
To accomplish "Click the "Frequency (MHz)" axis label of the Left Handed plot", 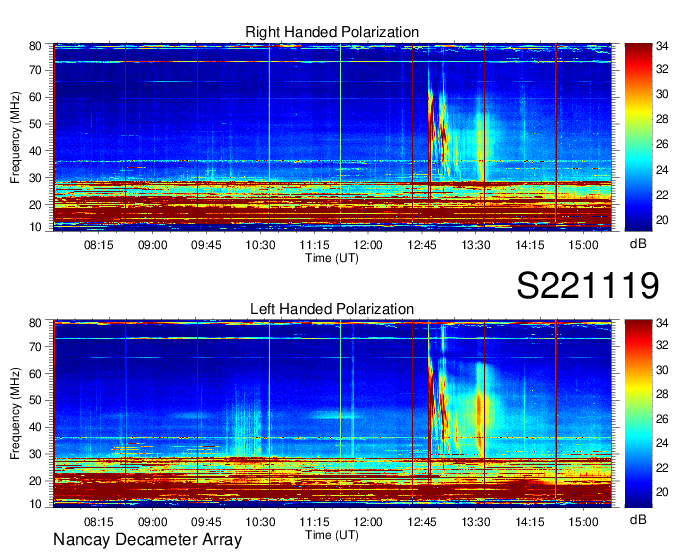I will [15, 414].
